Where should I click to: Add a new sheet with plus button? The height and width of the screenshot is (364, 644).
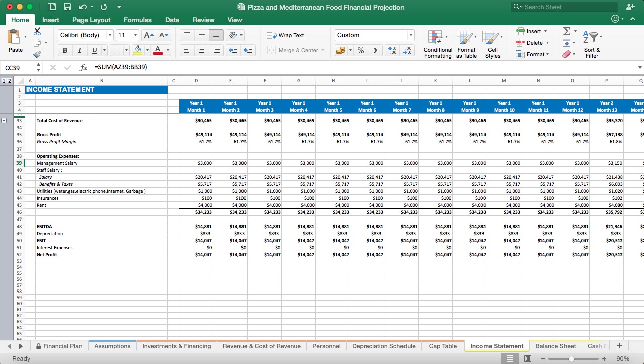coord(619,346)
